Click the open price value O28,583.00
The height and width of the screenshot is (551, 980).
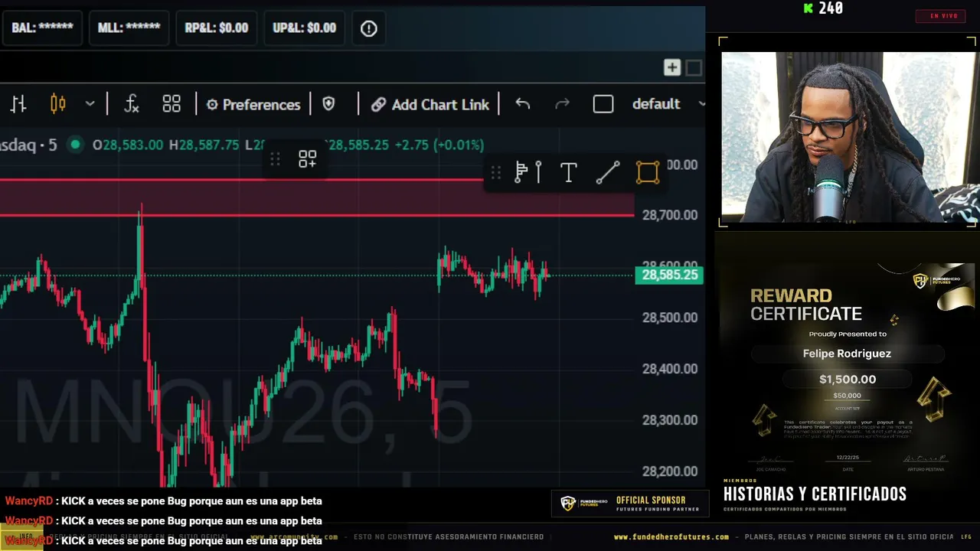tap(128, 145)
